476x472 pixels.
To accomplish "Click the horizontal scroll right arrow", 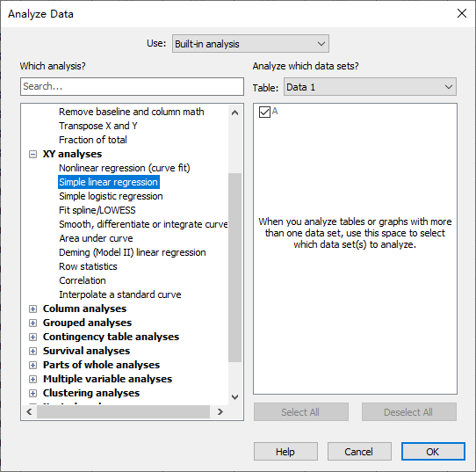I will click(220, 412).
